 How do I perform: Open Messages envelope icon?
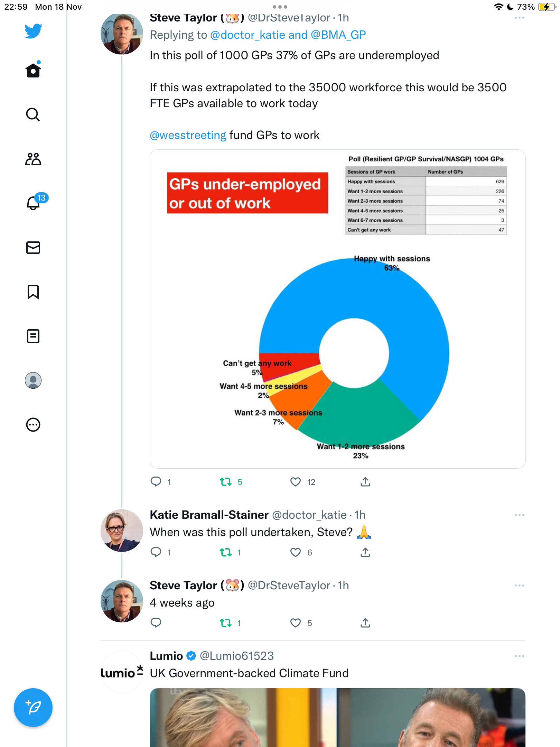(x=33, y=248)
